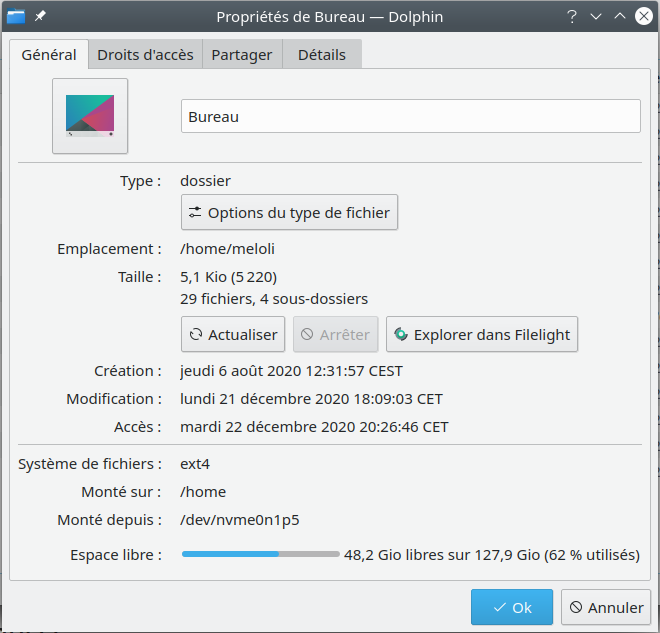660x633 pixels.
Task: Open the Détails tab
Action: [x=321, y=55]
